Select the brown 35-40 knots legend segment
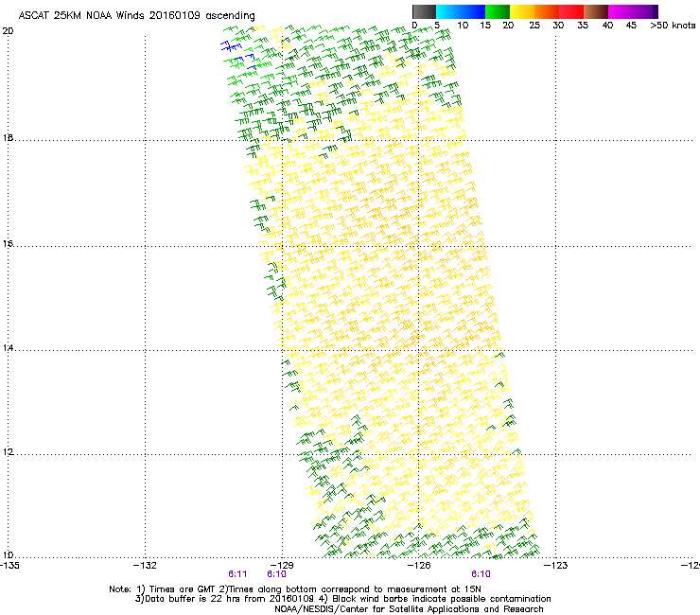This screenshot has height=615, width=700. (596, 11)
